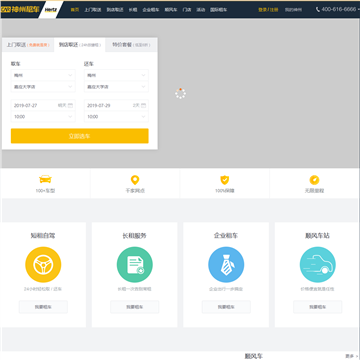360x360 pixels.
Task: Click the 我要租车 button under 短租自驾
Action: (x=43, y=307)
